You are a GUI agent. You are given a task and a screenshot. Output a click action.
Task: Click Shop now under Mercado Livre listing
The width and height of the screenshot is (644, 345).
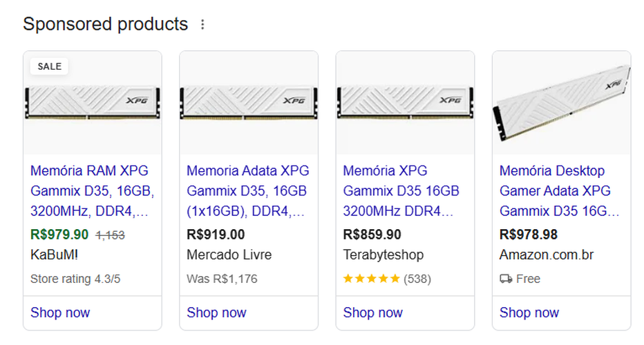[x=216, y=313]
